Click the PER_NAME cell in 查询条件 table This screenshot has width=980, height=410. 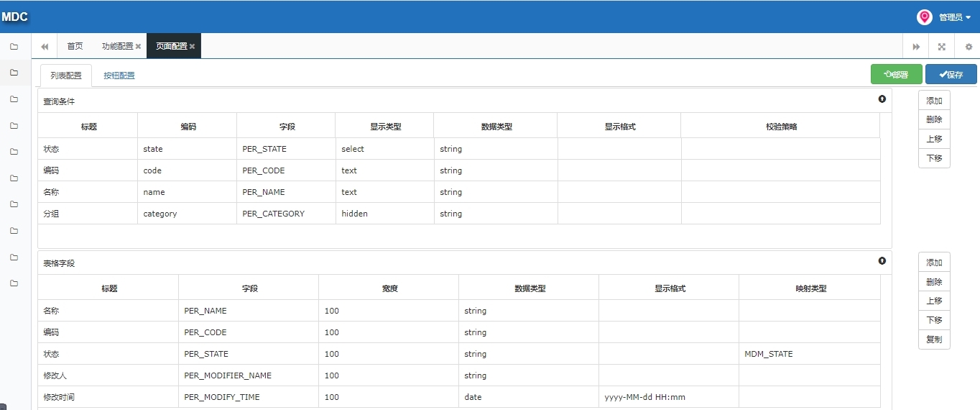[x=286, y=192]
